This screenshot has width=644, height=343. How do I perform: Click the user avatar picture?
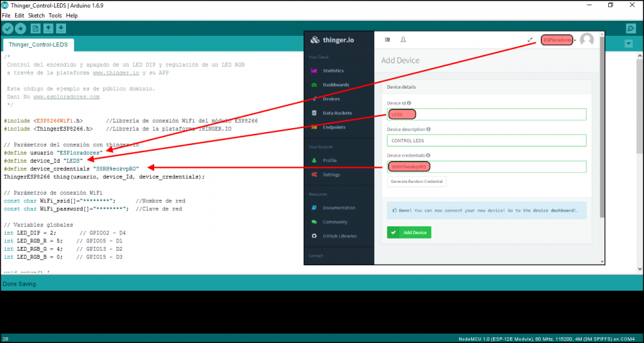point(587,40)
